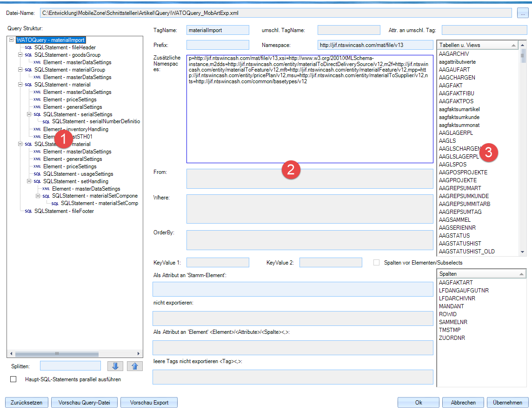This screenshot has height=411, width=532.
Task: Click the Abbrechen button
Action: 463,403
